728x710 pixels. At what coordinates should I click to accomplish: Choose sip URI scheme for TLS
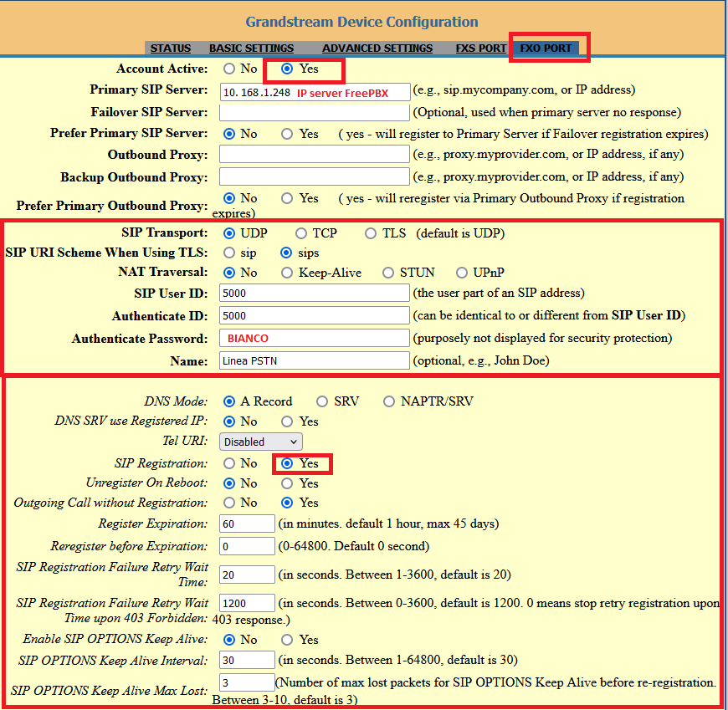tap(229, 253)
